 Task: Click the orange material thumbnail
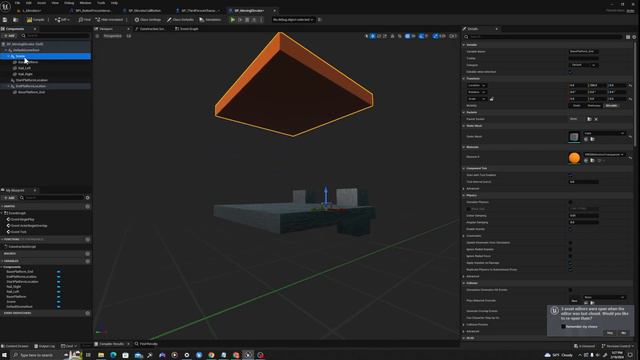point(574,158)
